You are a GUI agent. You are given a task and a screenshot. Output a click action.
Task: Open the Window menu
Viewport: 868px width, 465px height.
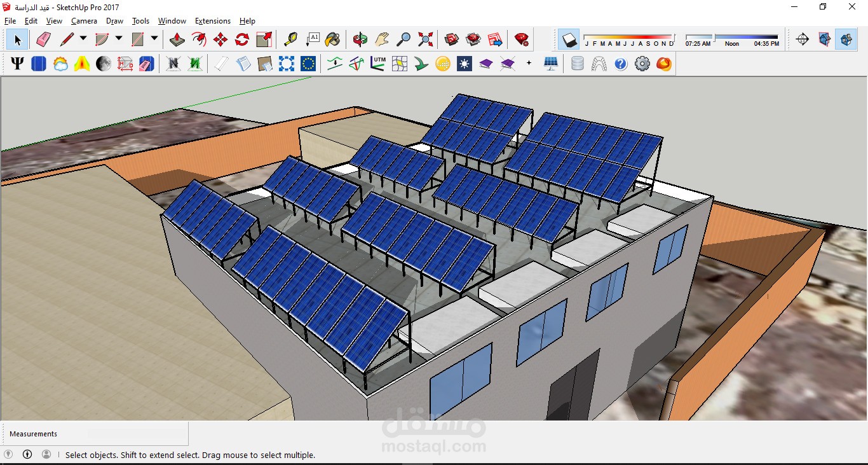click(172, 21)
